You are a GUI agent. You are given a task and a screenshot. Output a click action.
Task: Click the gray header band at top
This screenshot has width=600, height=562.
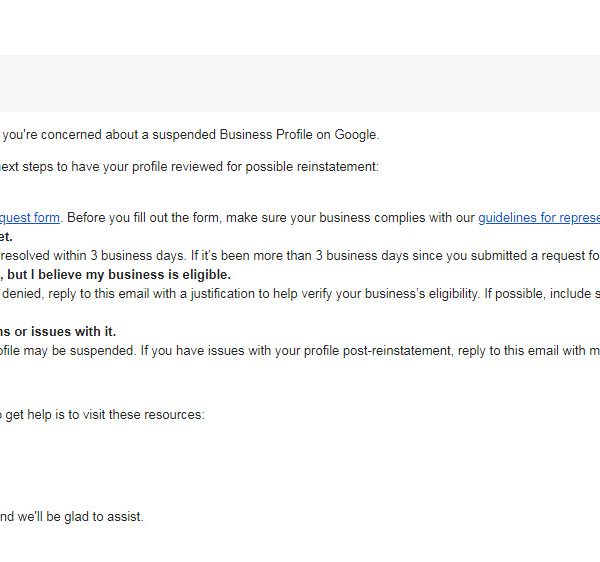pyautogui.click(x=300, y=83)
